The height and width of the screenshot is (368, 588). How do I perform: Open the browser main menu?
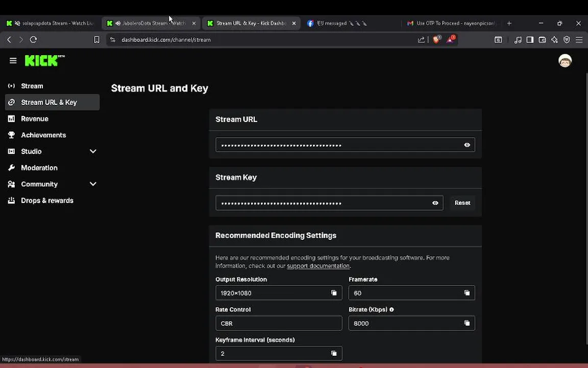coord(579,39)
